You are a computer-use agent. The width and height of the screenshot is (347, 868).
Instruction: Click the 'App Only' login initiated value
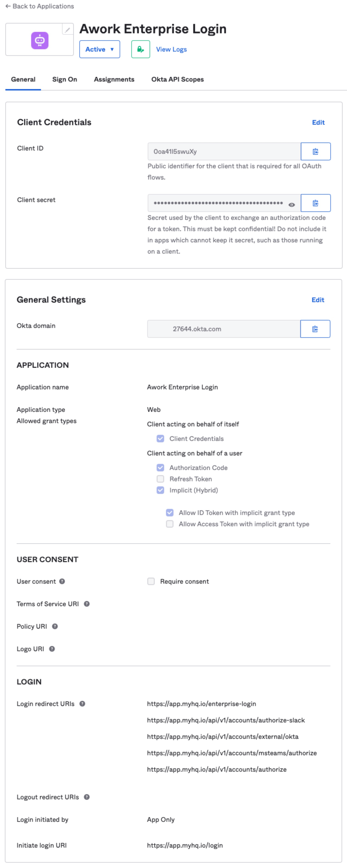pos(161,819)
